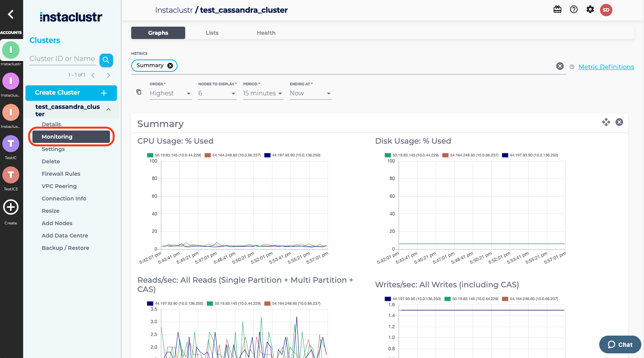644x358 pixels.
Task: Open the Period dropdown showing 15 minutes
Action: [x=263, y=93]
